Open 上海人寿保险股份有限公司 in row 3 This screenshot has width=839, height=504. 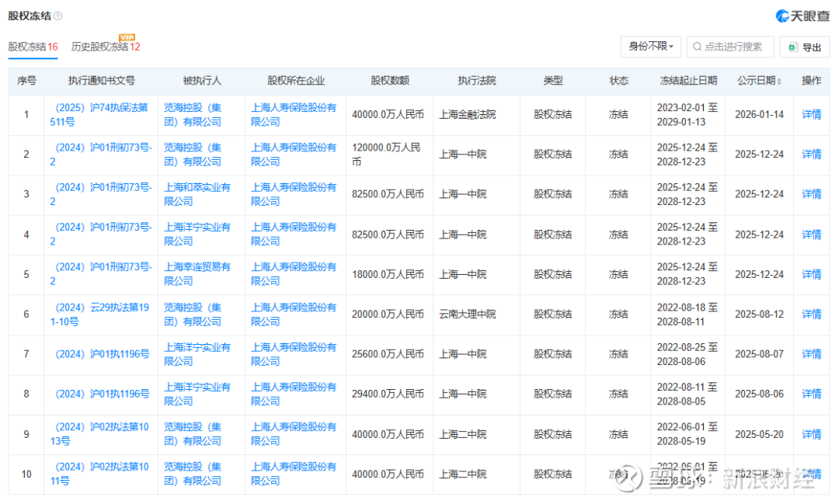click(x=294, y=194)
